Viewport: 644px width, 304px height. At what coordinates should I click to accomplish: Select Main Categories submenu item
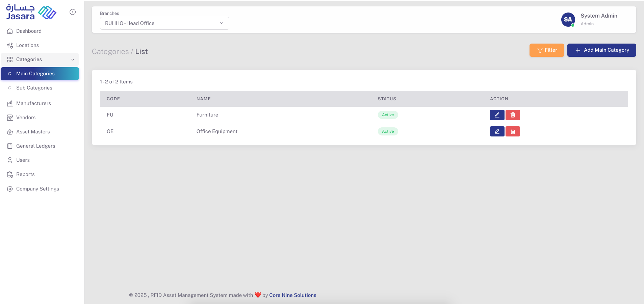tap(35, 74)
